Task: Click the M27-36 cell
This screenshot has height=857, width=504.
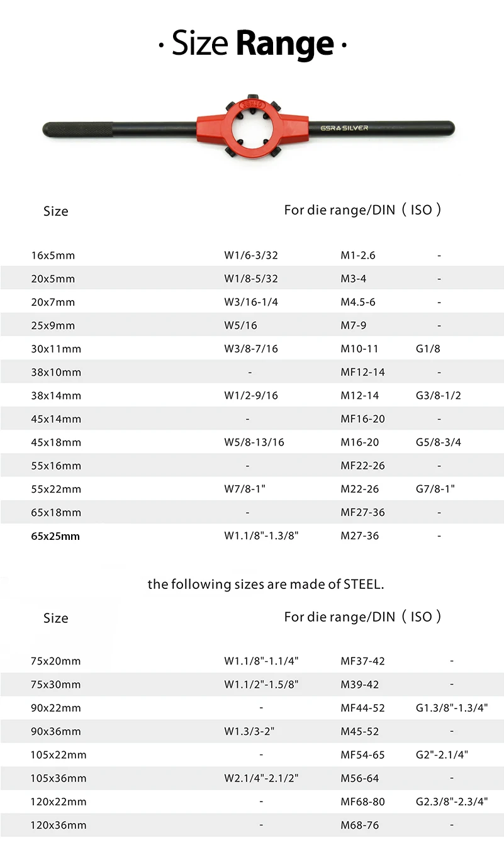Action: point(360,535)
